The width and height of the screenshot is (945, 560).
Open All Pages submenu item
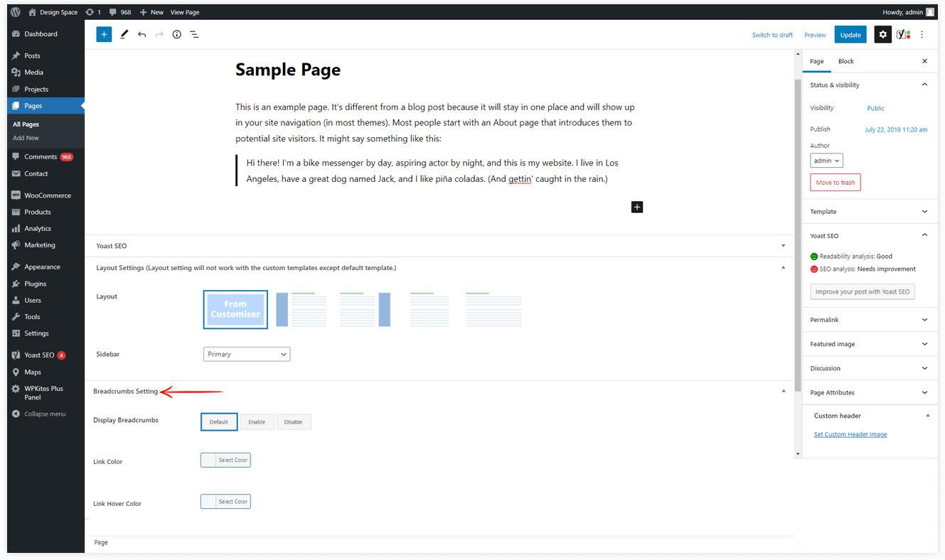click(26, 124)
